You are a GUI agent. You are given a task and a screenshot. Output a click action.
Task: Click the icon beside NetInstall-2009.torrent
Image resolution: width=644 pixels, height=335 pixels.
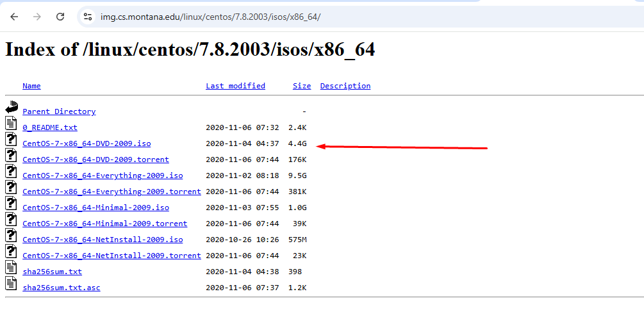(11, 251)
